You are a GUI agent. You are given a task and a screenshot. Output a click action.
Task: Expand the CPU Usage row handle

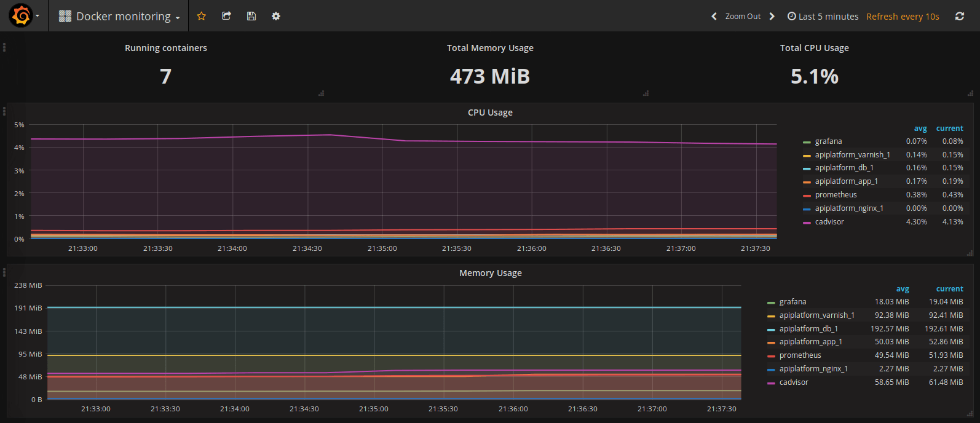[x=4, y=111]
